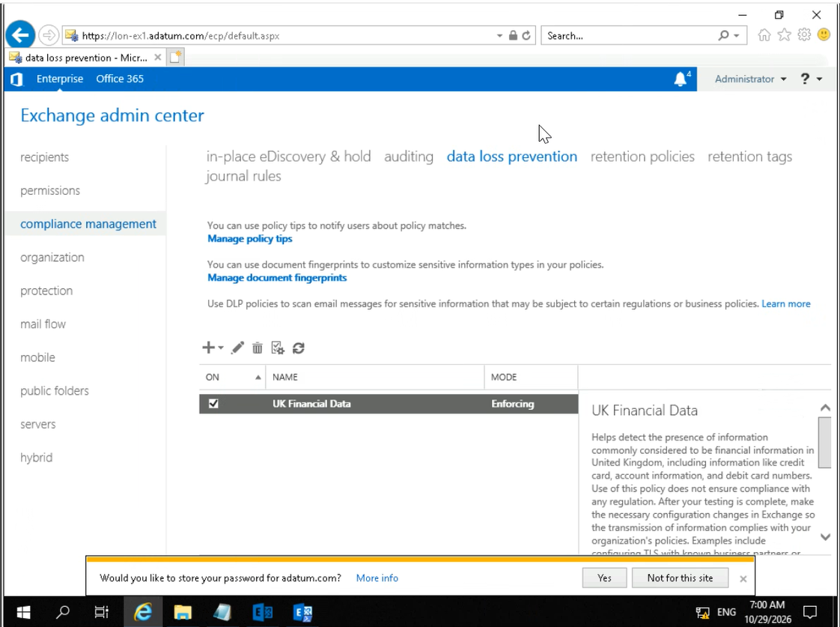Click the lock security icon in address bar
The height and width of the screenshot is (627, 840).
[x=513, y=35]
